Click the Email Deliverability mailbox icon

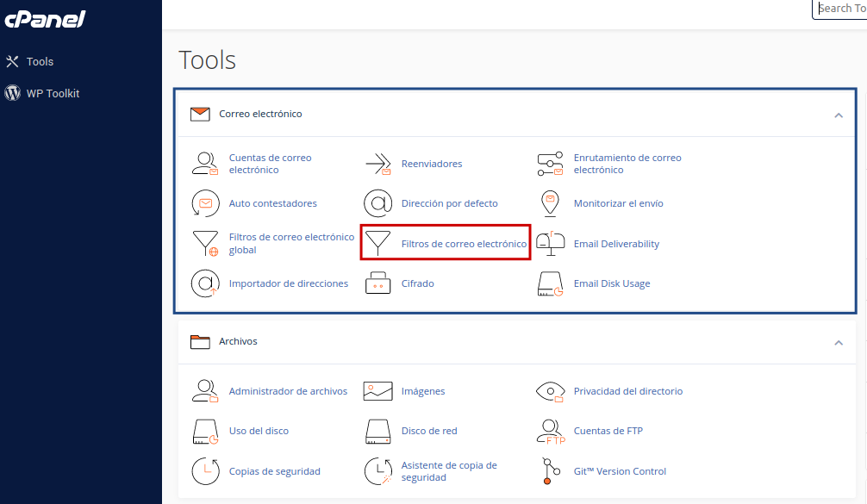point(550,244)
